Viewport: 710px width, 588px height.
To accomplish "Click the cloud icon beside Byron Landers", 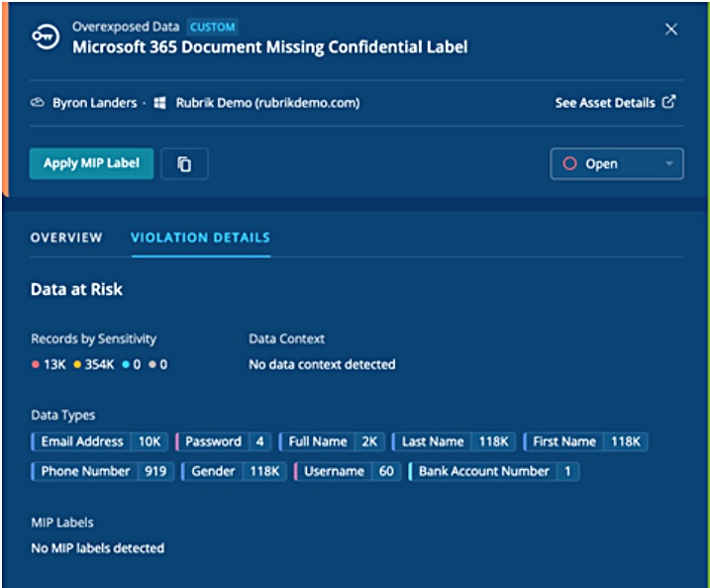I will click(x=37, y=103).
